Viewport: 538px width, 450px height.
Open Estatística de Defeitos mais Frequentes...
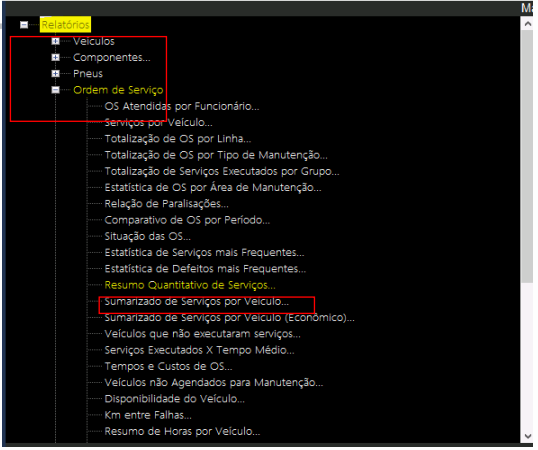coord(205,269)
